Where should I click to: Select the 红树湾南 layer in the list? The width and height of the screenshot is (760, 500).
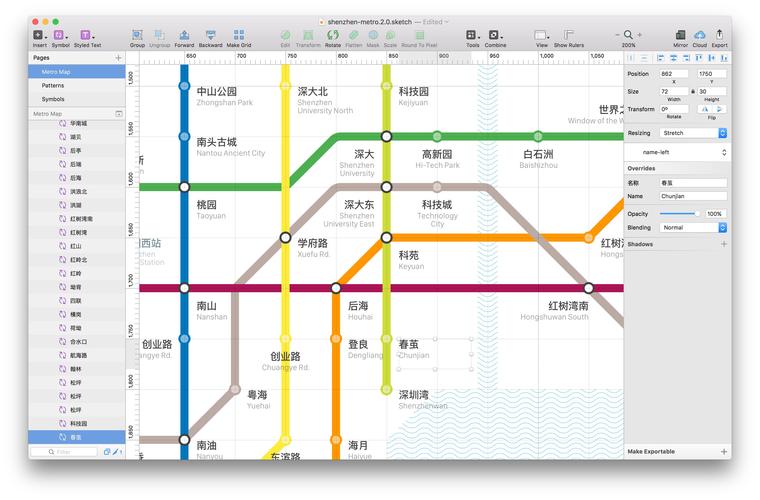(77, 219)
